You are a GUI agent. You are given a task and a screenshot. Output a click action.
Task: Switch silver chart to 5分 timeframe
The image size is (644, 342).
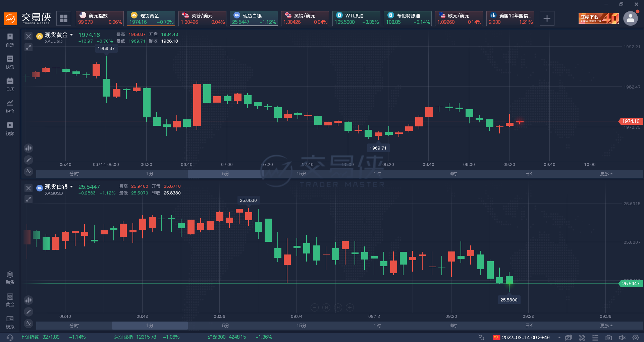point(226,326)
